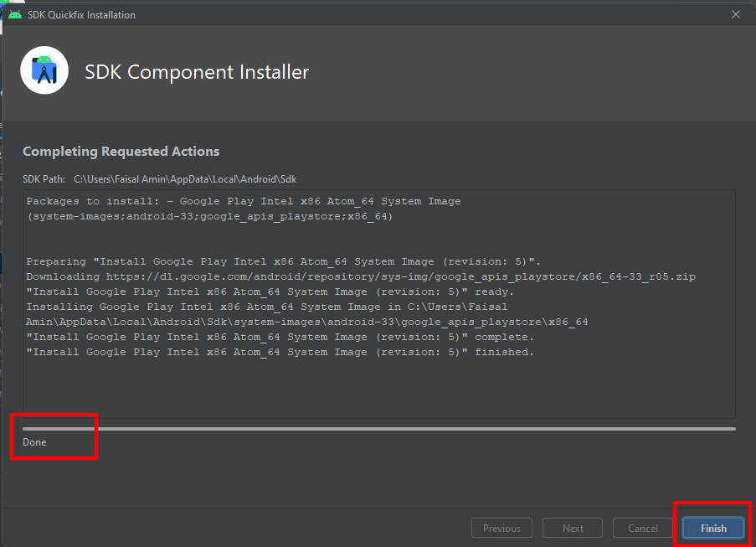The width and height of the screenshot is (756, 547).
Task: Click the completed installation progress bar
Action: click(x=379, y=428)
